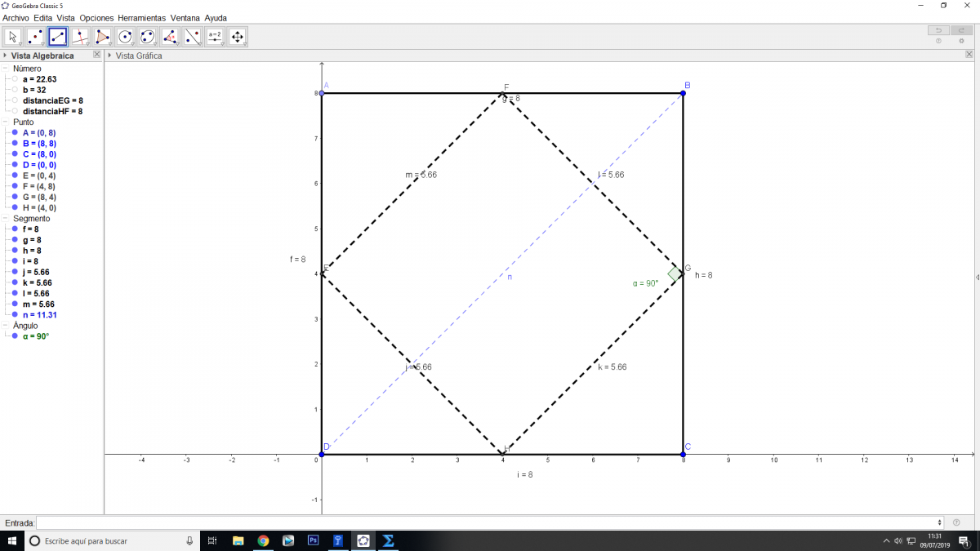Image resolution: width=980 pixels, height=551 pixels.
Task: Pick the Circle with Center tool
Action: (125, 37)
